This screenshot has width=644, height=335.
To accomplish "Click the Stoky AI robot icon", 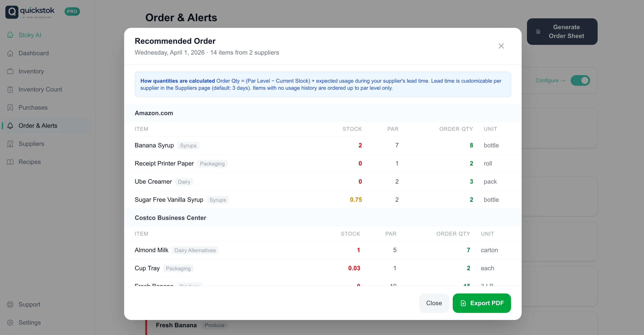I will [10, 35].
